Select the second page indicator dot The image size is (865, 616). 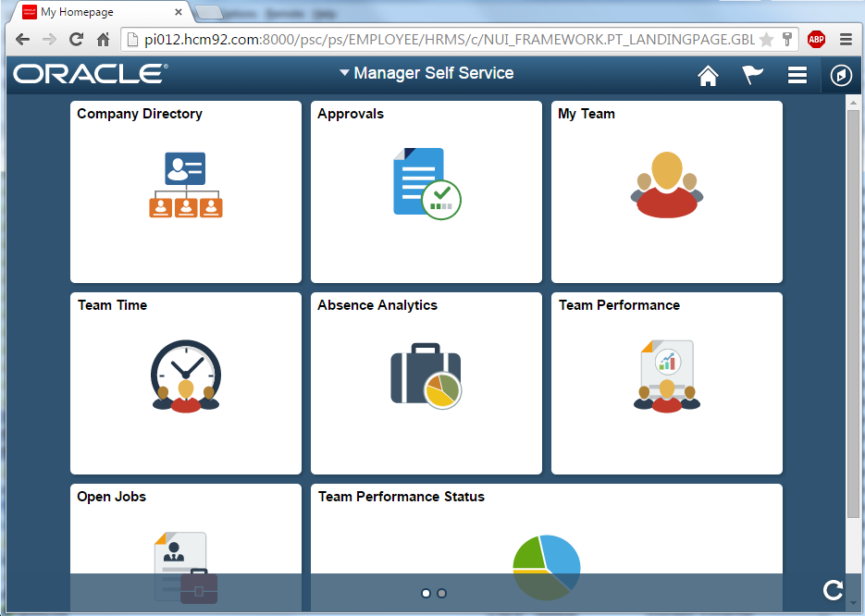pos(441,593)
